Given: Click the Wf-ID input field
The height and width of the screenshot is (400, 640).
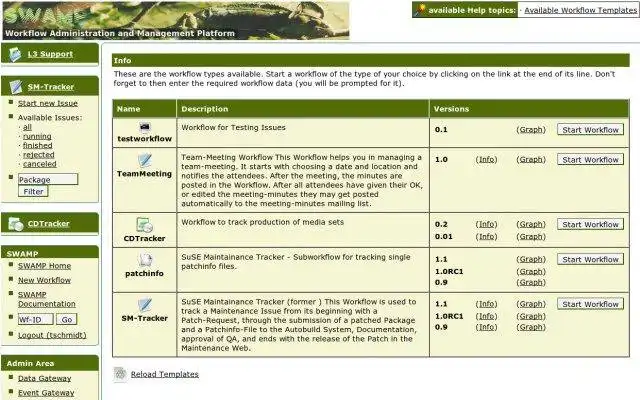Looking at the screenshot, I should (x=36, y=319).
